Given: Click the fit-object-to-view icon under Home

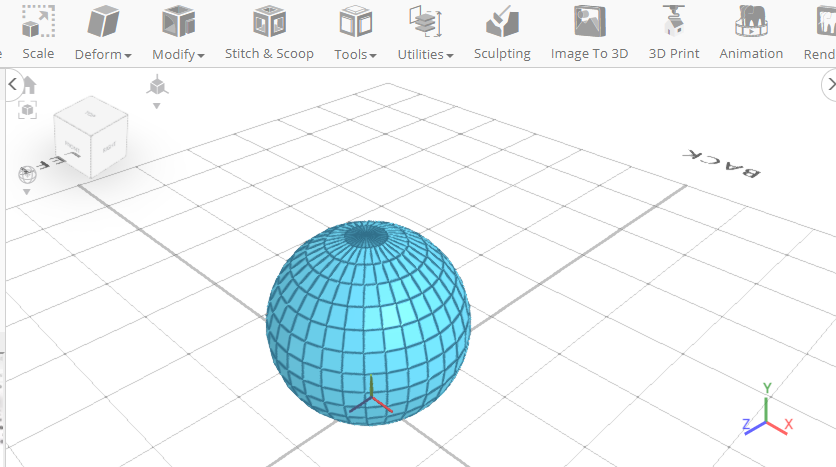Looking at the screenshot, I should click(x=27, y=110).
